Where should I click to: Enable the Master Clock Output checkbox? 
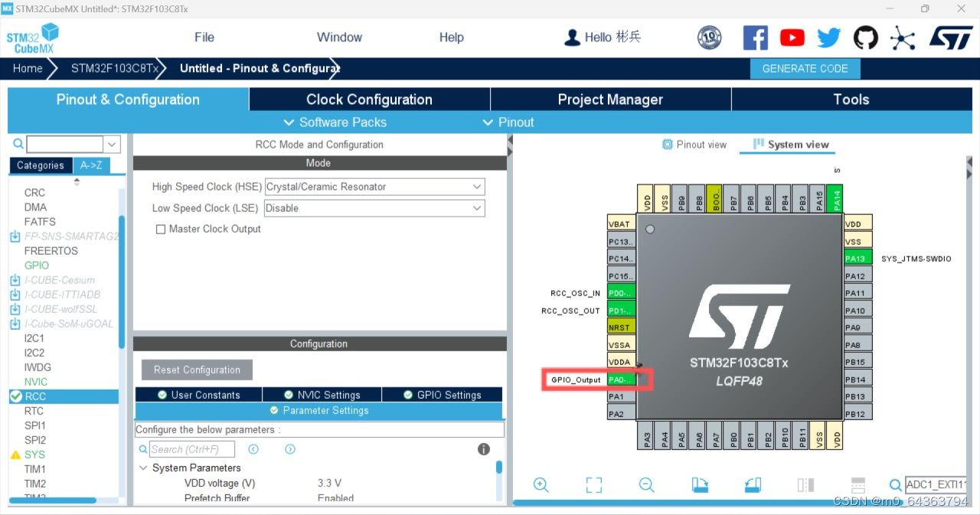161,229
